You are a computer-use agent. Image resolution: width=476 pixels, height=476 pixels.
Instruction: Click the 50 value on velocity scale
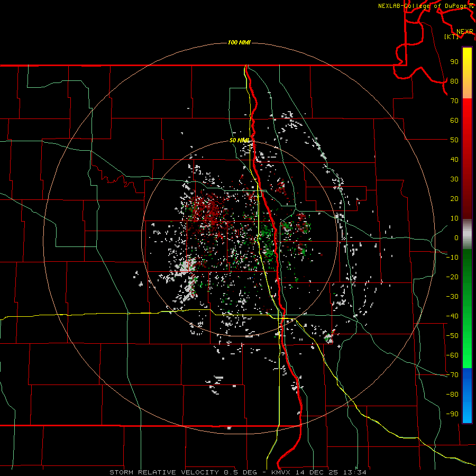click(454, 140)
